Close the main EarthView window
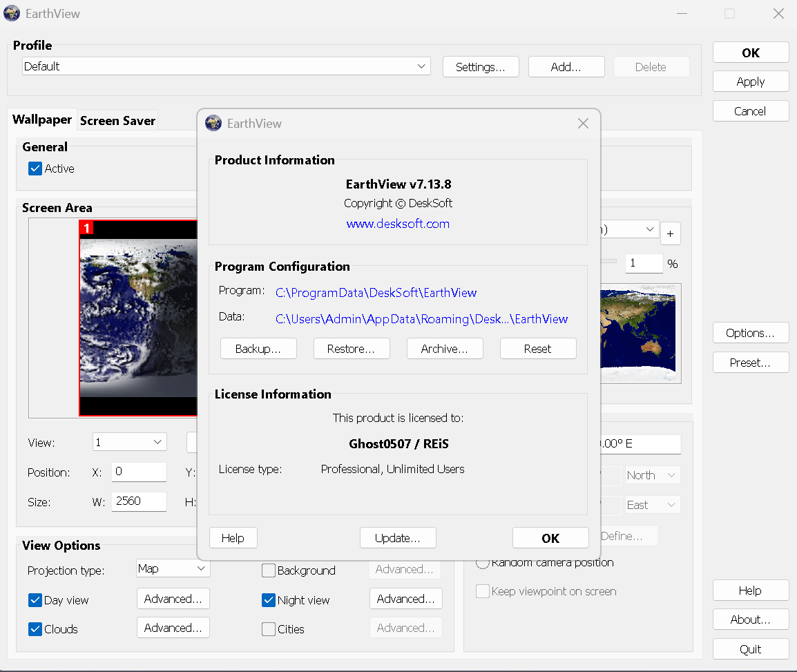Viewport: 797px width, 672px height. (778, 14)
